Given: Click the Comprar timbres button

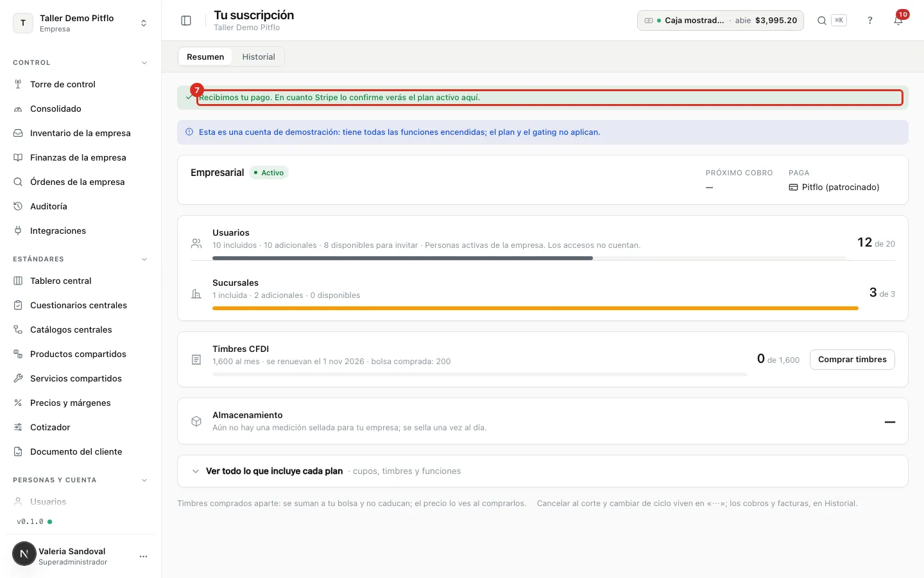Looking at the screenshot, I should pyautogui.click(x=852, y=360).
